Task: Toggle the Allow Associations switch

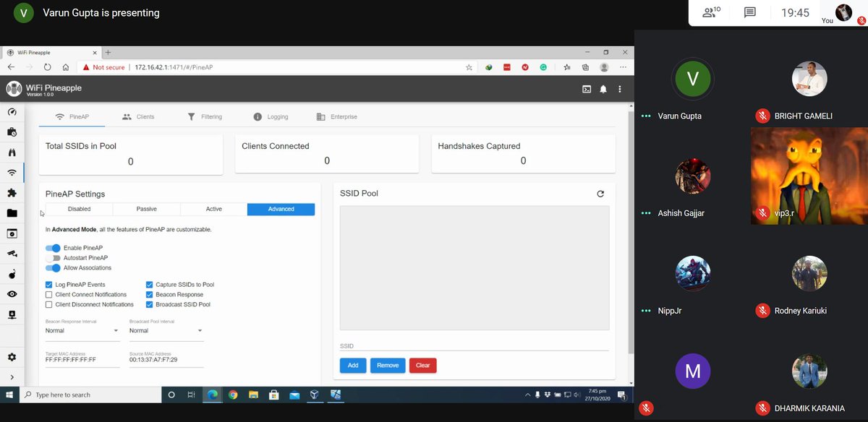Action: pos(53,268)
